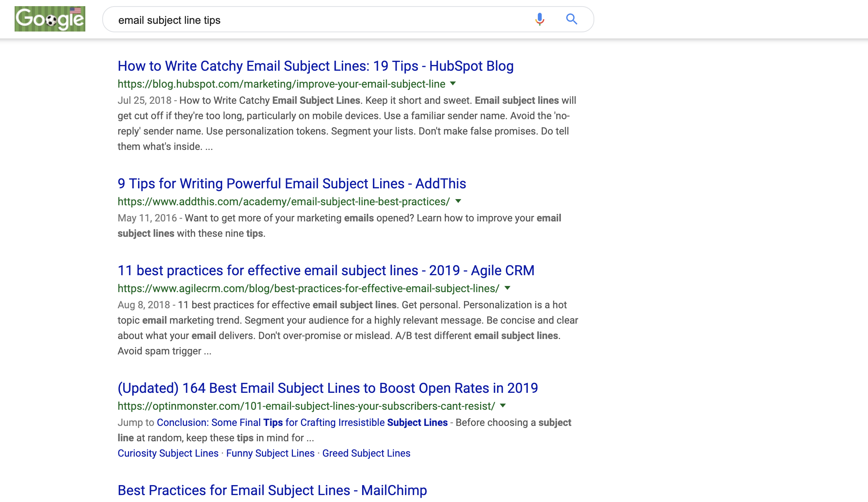Click the www.addthis.com/academy green URL text
The width and height of the screenshot is (868, 502).
coord(284,201)
